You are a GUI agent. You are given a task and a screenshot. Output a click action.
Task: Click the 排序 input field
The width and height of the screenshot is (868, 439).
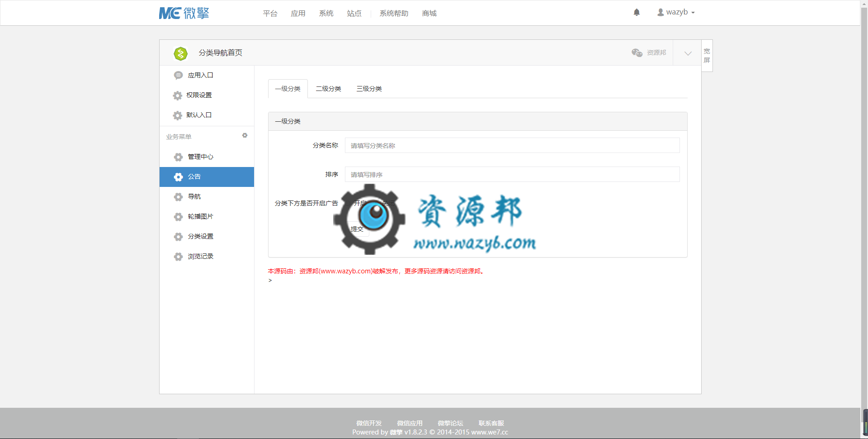512,174
